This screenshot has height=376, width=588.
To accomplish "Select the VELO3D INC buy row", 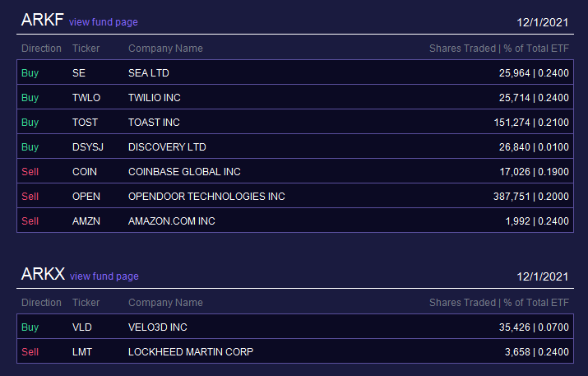I will [295, 327].
